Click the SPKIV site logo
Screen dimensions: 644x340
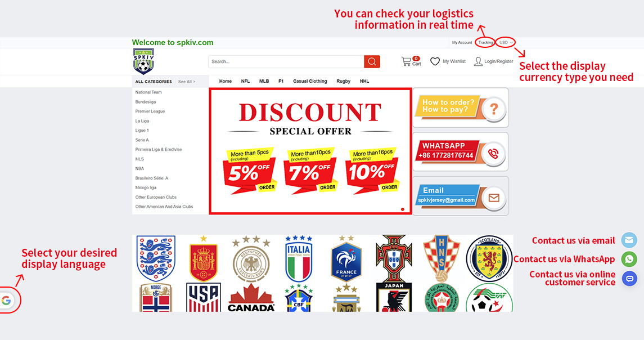[143, 61]
